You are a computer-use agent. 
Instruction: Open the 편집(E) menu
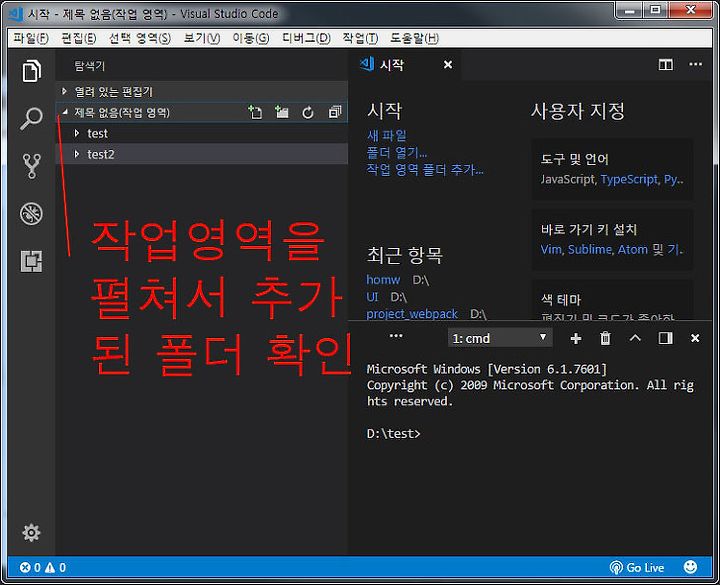tap(79, 38)
